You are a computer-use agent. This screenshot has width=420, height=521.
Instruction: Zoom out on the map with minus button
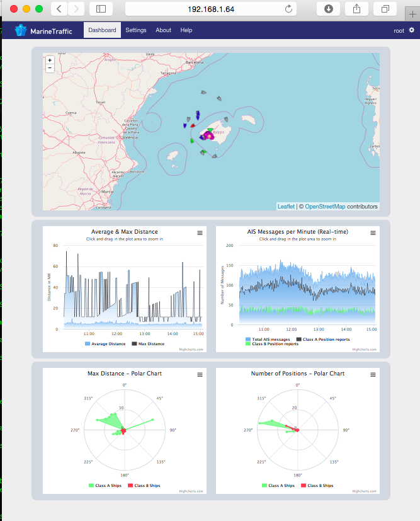click(50, 68)
